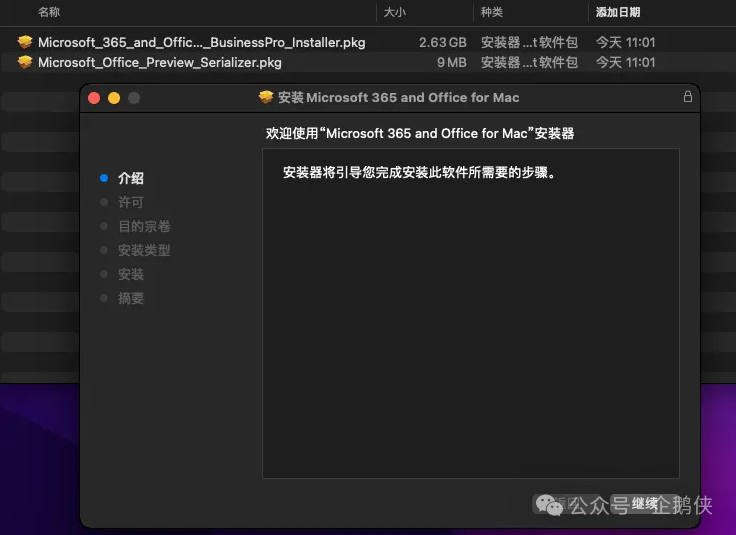Click the package icon in installer title
The width and height of the screenshot is (736, 535).
coord(266,97)
